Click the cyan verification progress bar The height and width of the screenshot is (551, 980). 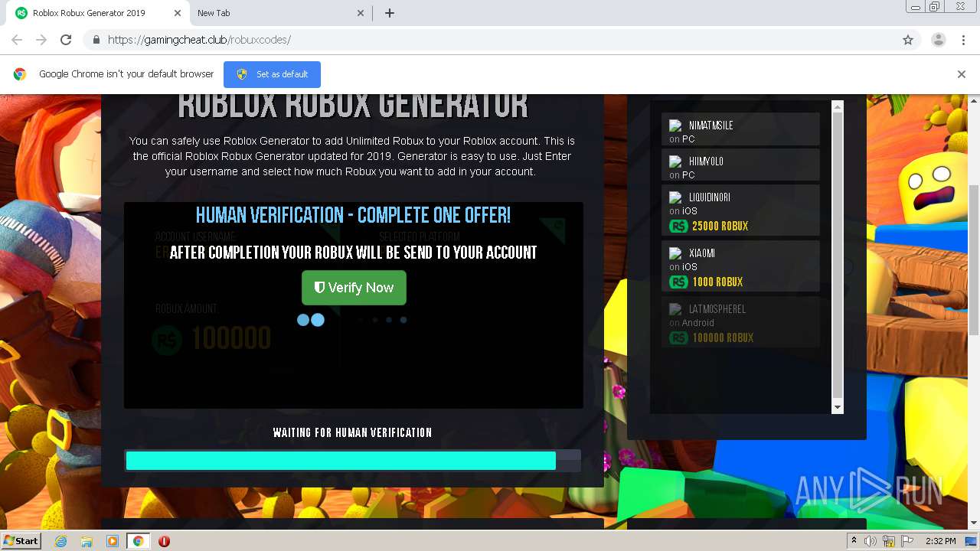coord(341,461)
